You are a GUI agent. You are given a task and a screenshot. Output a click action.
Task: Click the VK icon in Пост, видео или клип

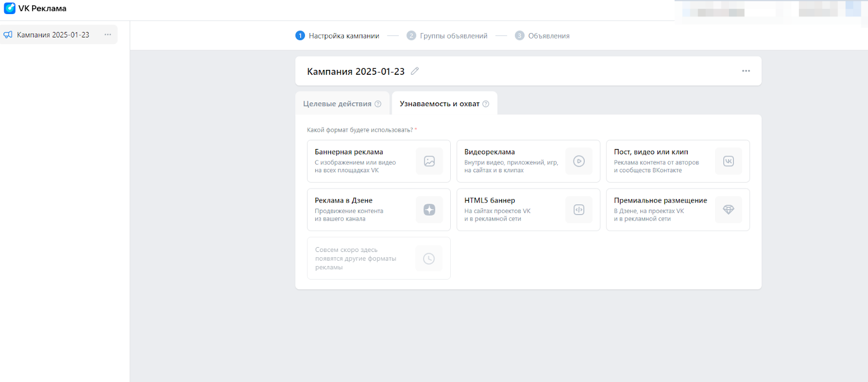pyautogui.click(x=728, y=161)
